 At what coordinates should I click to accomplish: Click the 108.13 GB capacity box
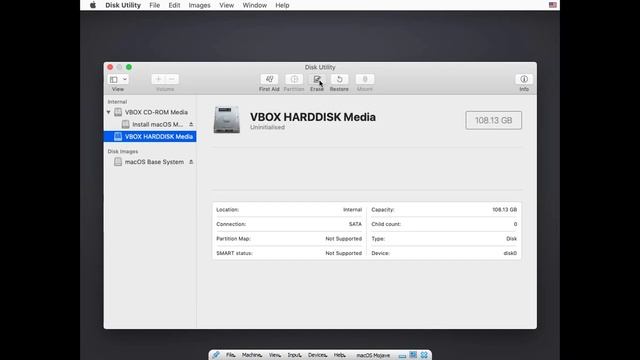[493, 120]
